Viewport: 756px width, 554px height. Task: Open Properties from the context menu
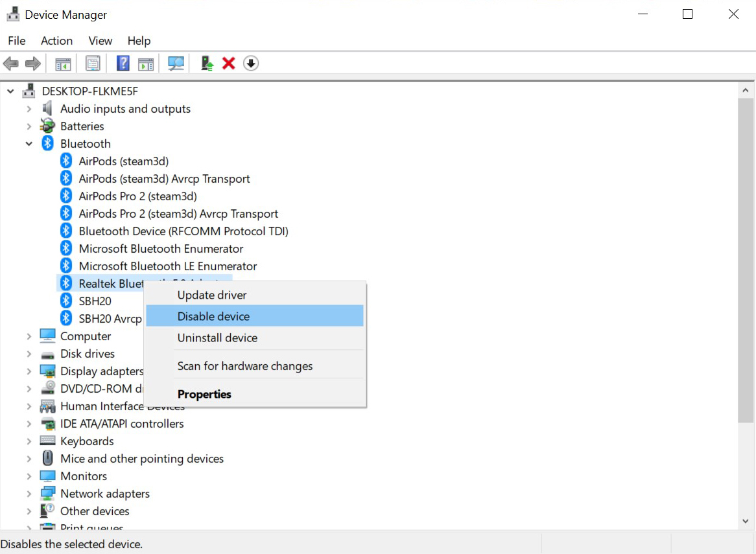(x=204, y=394)
